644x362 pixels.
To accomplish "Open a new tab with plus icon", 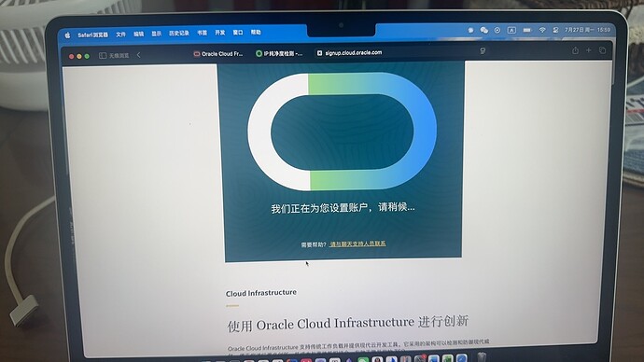I will [589, 50].
